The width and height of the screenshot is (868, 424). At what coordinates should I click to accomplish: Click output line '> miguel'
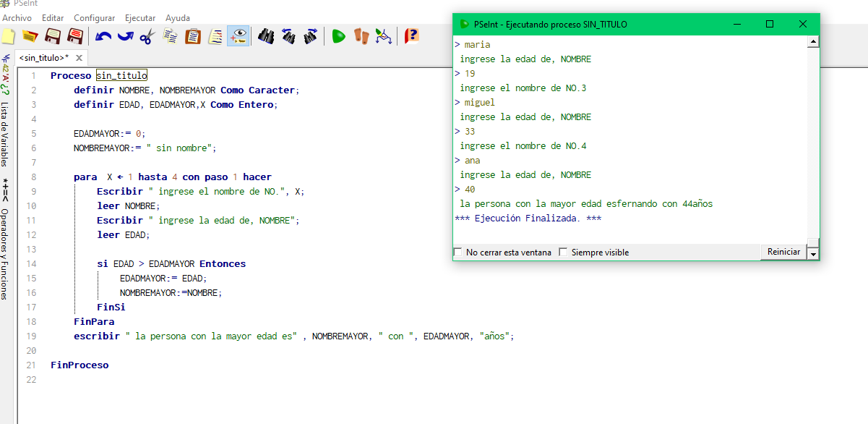475,103
